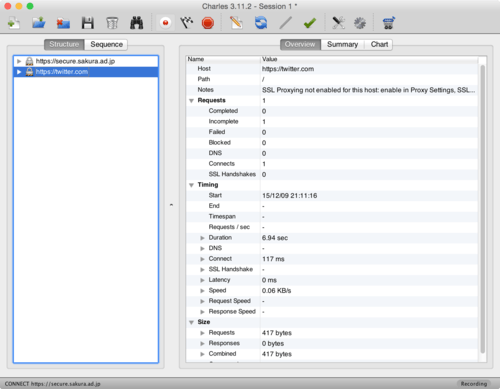
Task: Click the New Session toolbar icon
Action: point(14,23)
